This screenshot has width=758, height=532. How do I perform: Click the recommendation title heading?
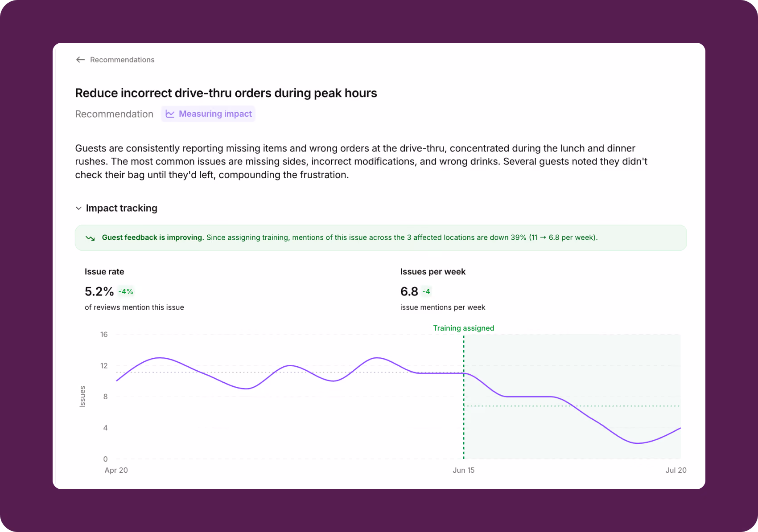click(x=226, y=93)
